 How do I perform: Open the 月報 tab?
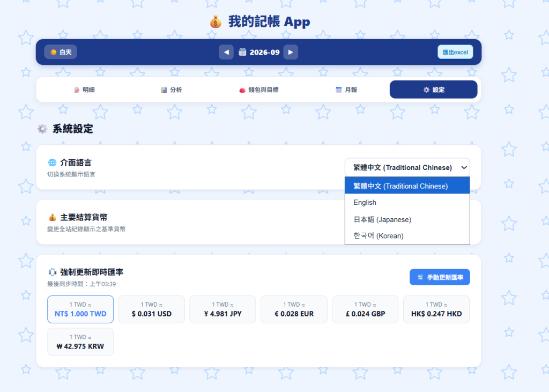(346, 90)
